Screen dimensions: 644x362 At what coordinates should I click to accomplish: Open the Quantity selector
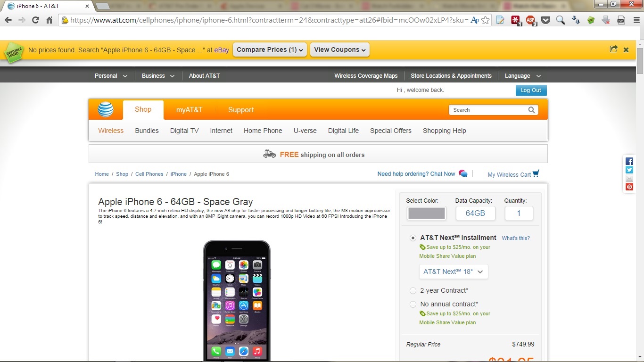pos(519,213)
